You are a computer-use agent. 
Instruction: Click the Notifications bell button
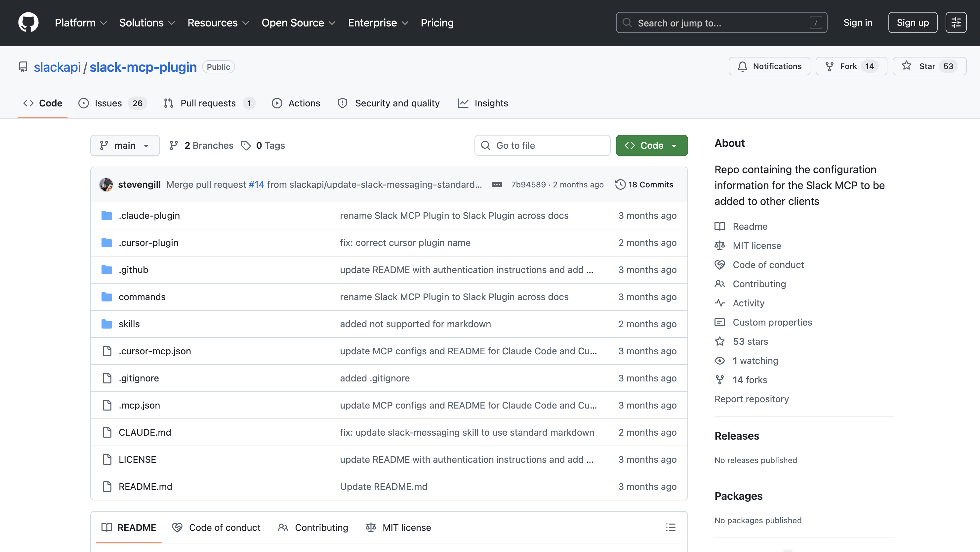coord(769,66)
